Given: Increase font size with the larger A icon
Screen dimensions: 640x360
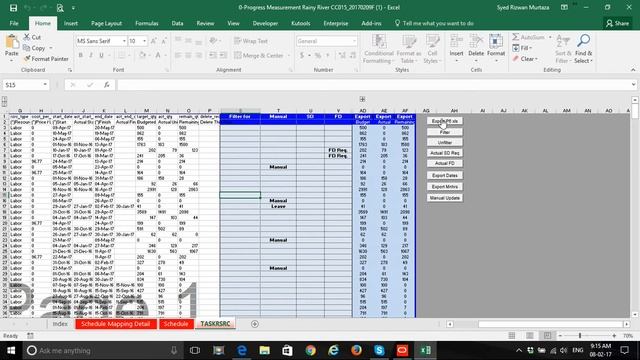Looking at the screenshot, I should [153, 41].
